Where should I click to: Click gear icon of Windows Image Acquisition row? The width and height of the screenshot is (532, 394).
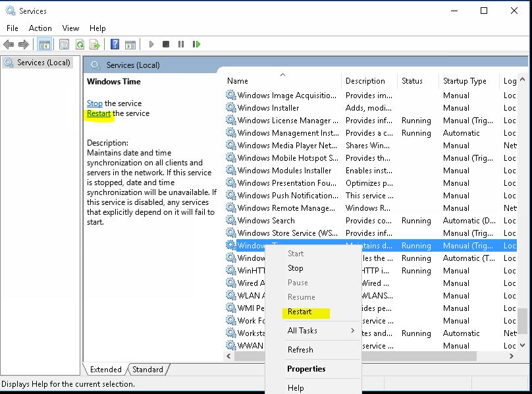coord(230,95)
